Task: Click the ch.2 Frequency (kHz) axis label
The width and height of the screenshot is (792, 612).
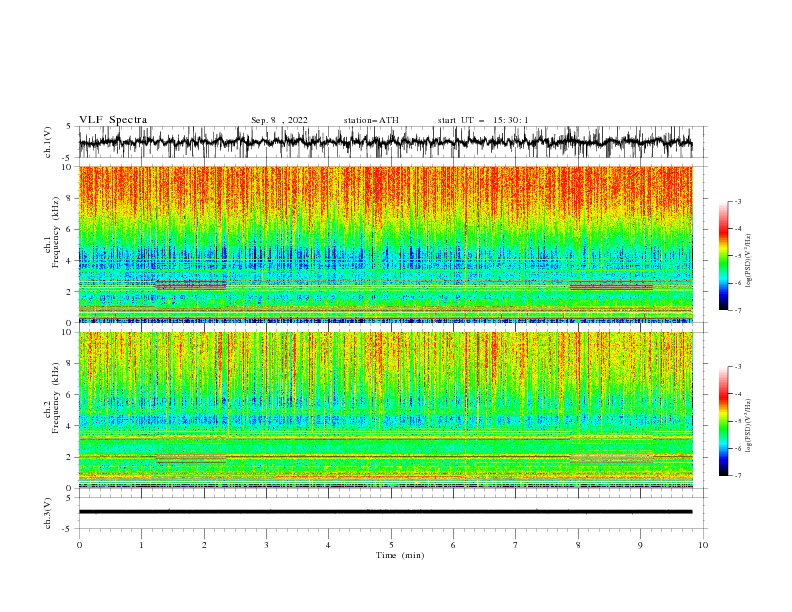Action: (52, 398)
